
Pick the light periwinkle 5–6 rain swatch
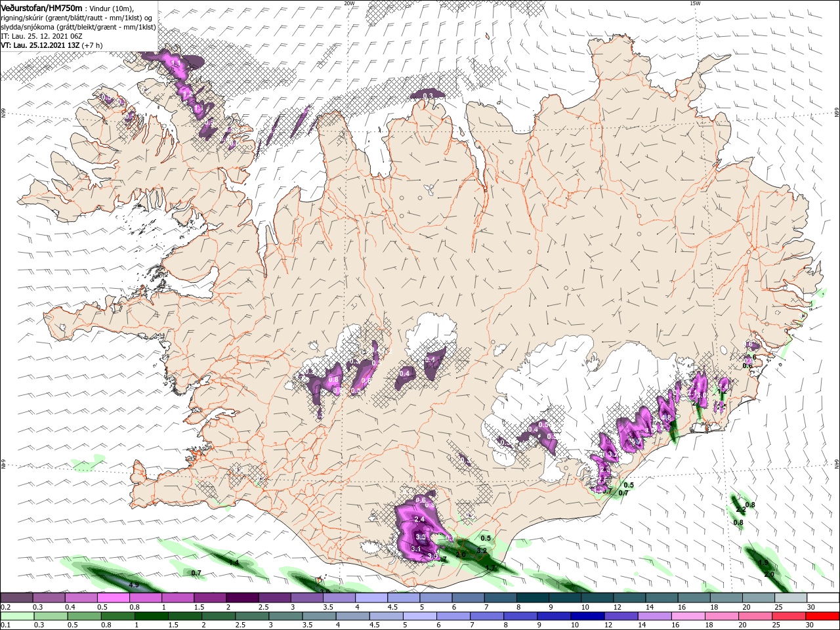421,616
